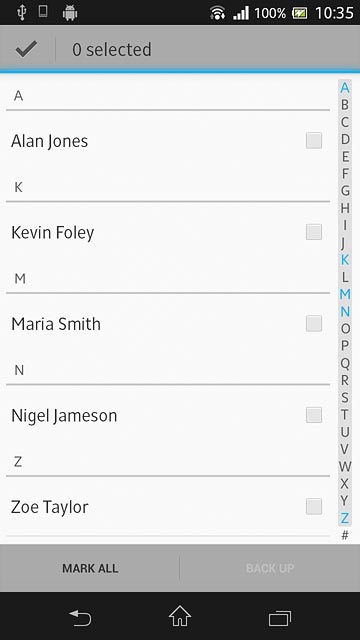Tap the Zoe Taylor contact name

click(49, 507)
